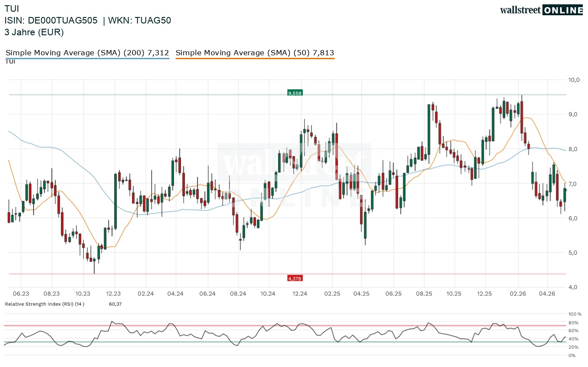Select the SMA (50) 7,813 legend entry
588x367 pixels.
pos(255,53)
